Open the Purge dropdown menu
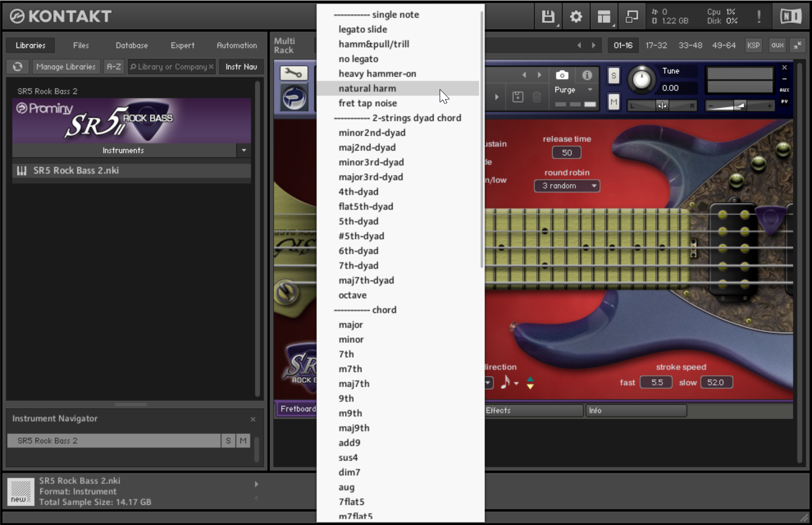The width and height of the screenshot is (812, 525). (573, 90)
